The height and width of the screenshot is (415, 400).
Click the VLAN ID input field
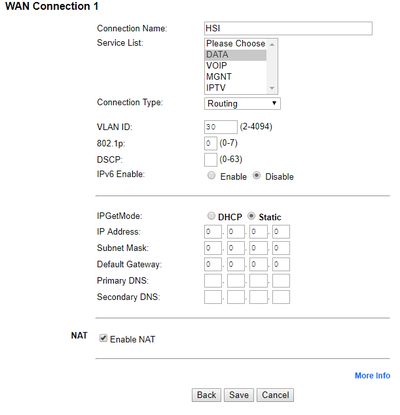coord(221,127)
